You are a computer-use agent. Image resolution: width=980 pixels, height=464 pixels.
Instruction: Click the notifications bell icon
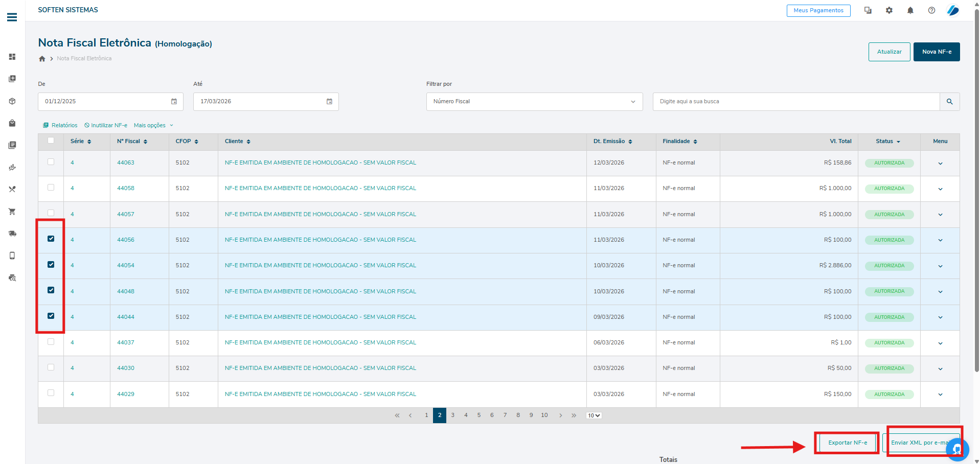click(910, 10)
